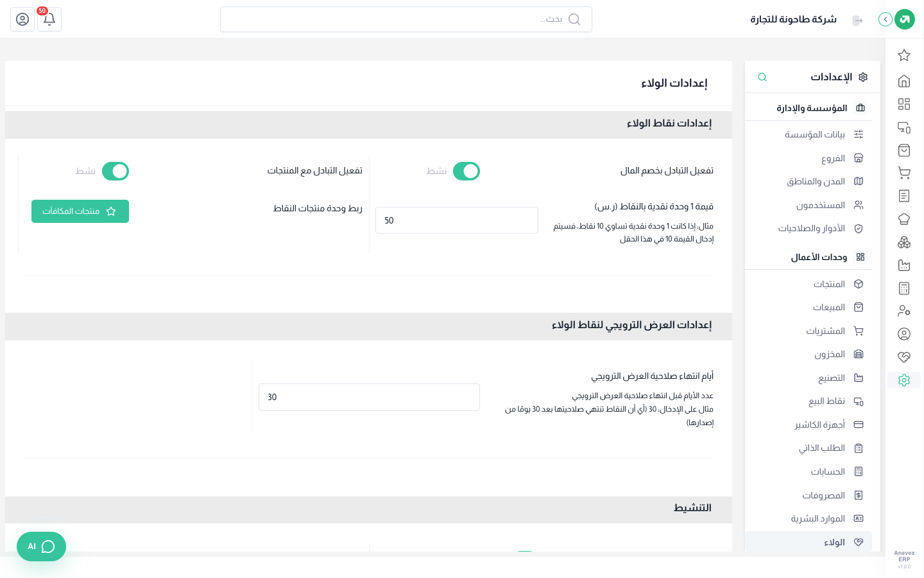Toggle the تفعيل التبادل بخصم المال switch

466,171
